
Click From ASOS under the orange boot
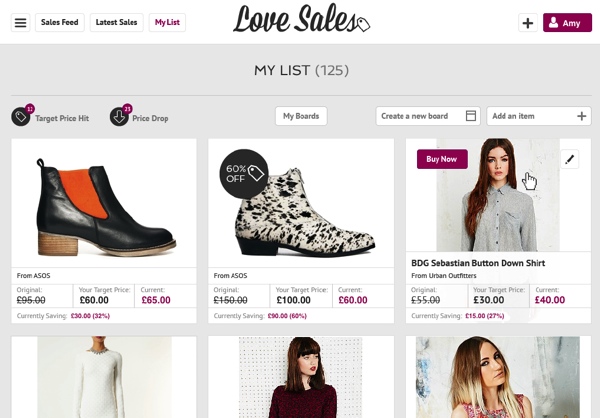click(33, 276)
